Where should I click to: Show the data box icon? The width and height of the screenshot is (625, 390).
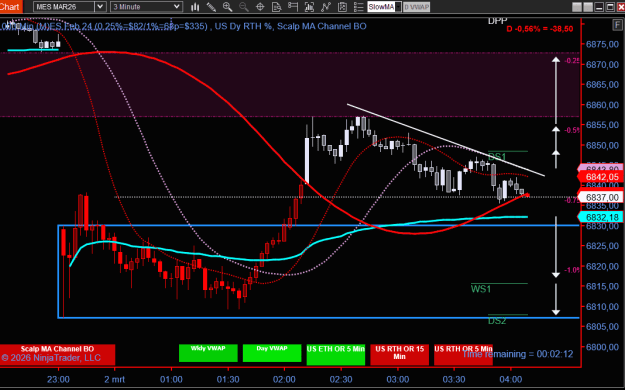[x=276, y=7]
